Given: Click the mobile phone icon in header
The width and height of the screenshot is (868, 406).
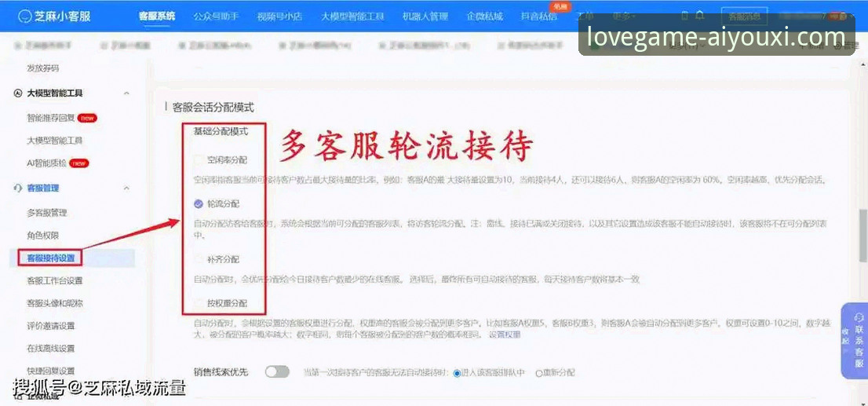Looking at the screenshot, I should (685, 16).
